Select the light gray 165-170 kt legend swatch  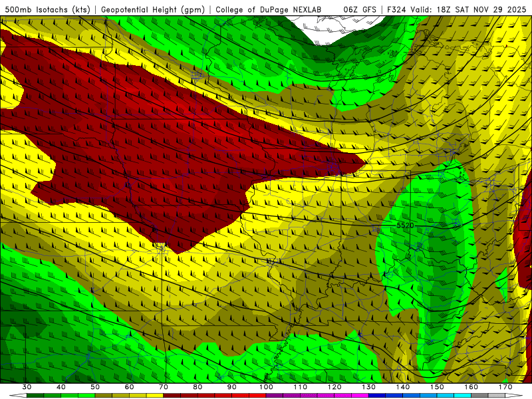497,396
